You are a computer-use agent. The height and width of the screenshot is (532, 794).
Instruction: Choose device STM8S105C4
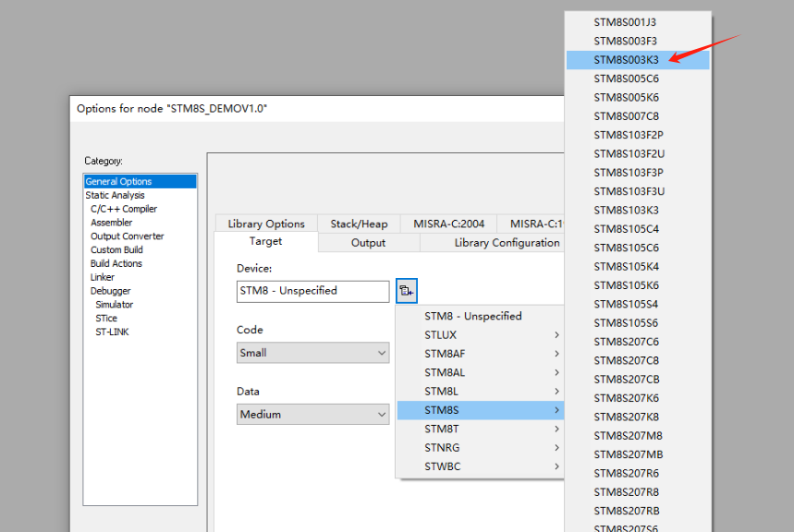point(638,229)
